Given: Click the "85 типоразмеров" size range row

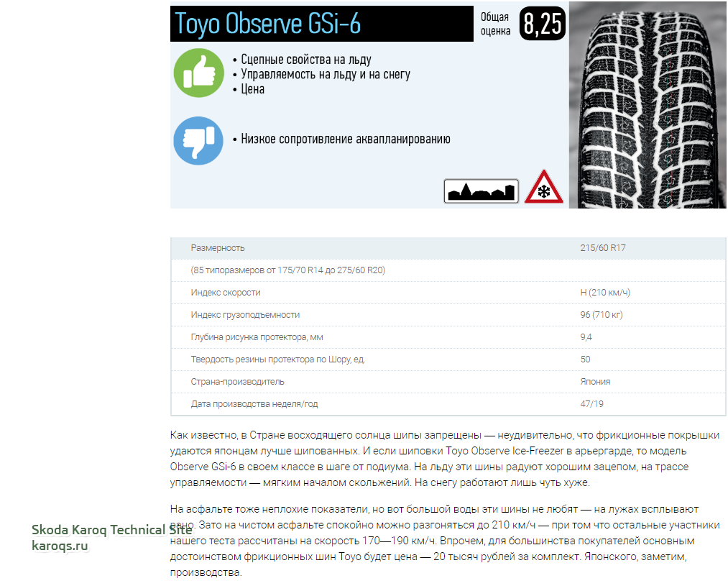Looking at the screenshot, I should pyautogui.click(x=448, y=270).
